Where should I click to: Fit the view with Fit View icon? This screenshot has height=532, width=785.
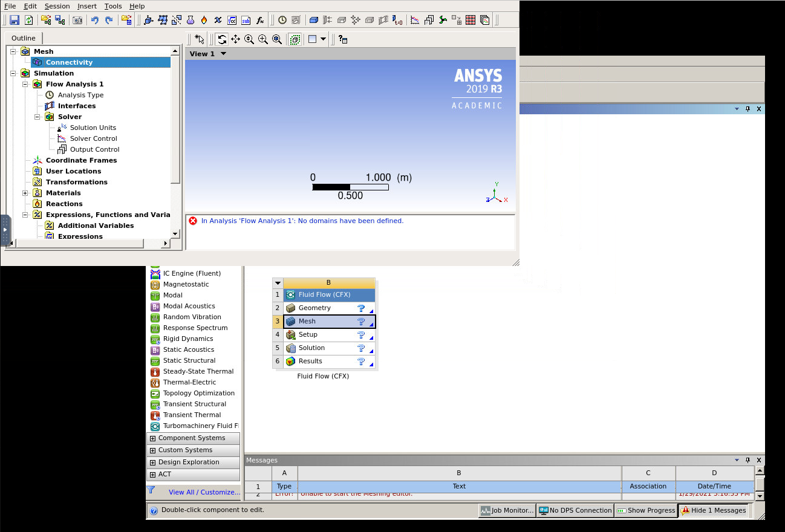click(x=277, y=39)
